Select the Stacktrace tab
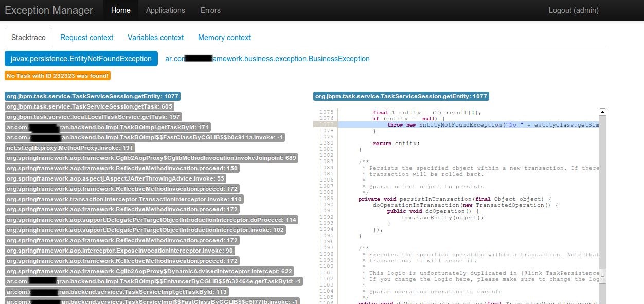Image resolution: width=644 pixels, height=304 pixels. click(x=29, y=38)
